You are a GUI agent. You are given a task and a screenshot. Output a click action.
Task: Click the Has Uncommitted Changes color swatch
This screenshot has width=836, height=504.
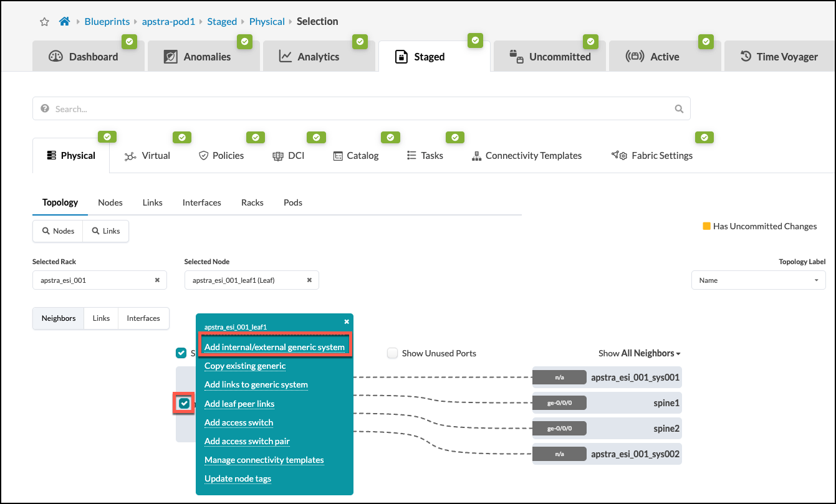706,226
